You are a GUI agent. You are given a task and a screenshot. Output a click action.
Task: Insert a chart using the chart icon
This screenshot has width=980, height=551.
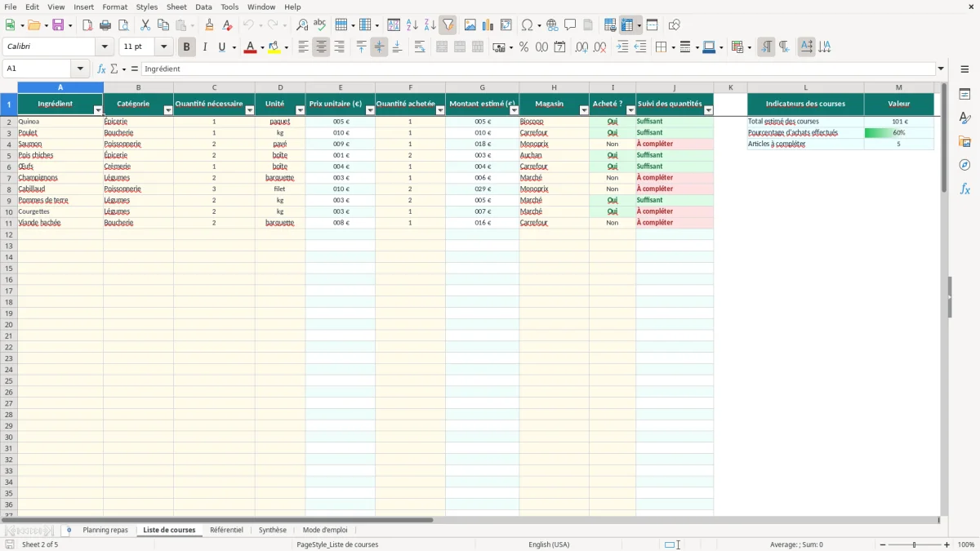pyautogui.click(x=488, y=25)
